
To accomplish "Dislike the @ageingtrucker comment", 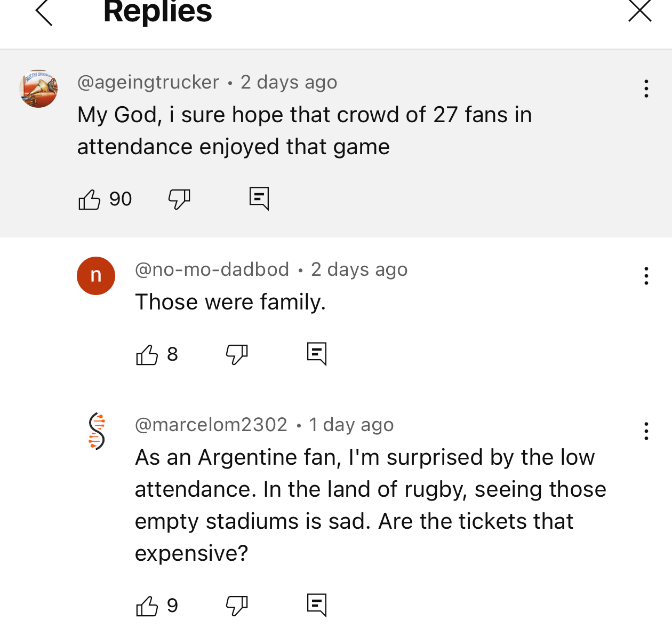I will 179,200.
